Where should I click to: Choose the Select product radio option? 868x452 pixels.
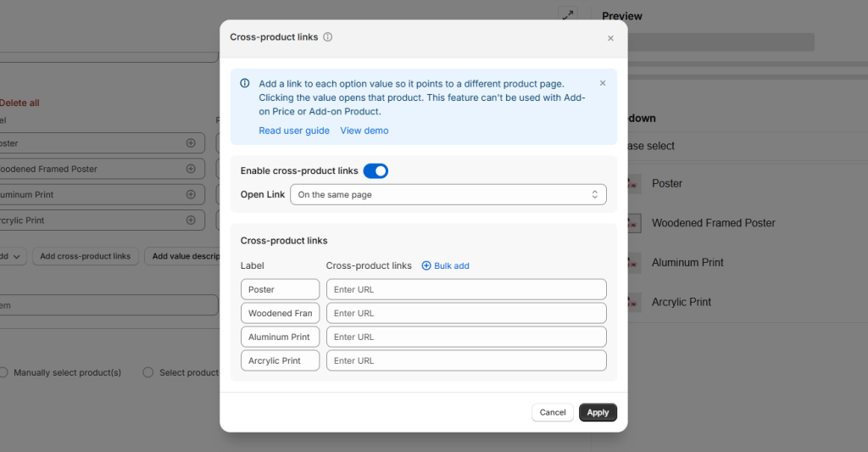[148, 372]
